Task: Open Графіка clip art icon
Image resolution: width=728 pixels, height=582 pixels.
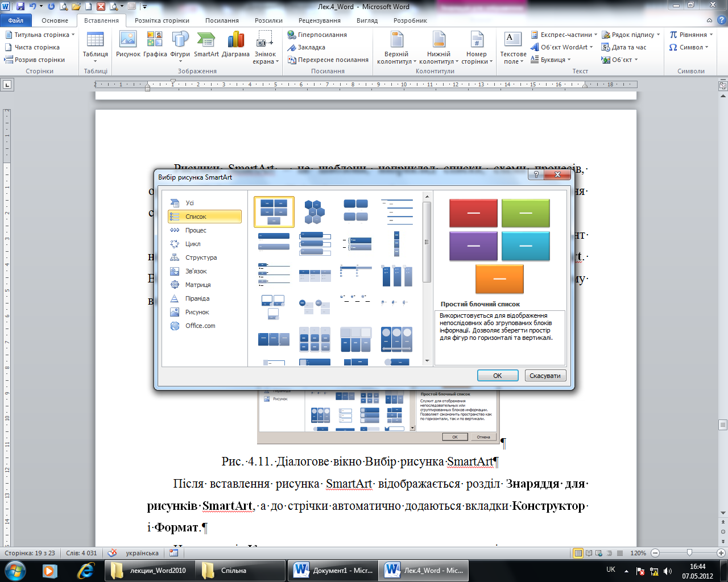Action: tap(155, 45)
